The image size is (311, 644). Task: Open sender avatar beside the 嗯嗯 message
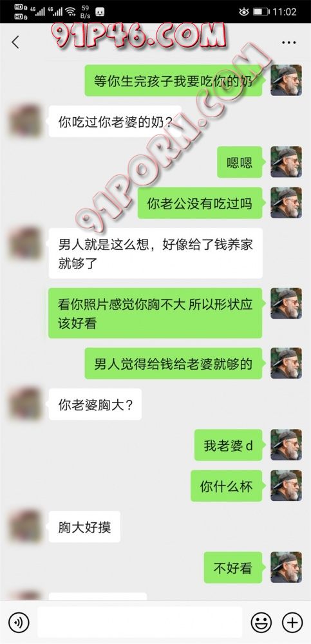click(286, 162)
